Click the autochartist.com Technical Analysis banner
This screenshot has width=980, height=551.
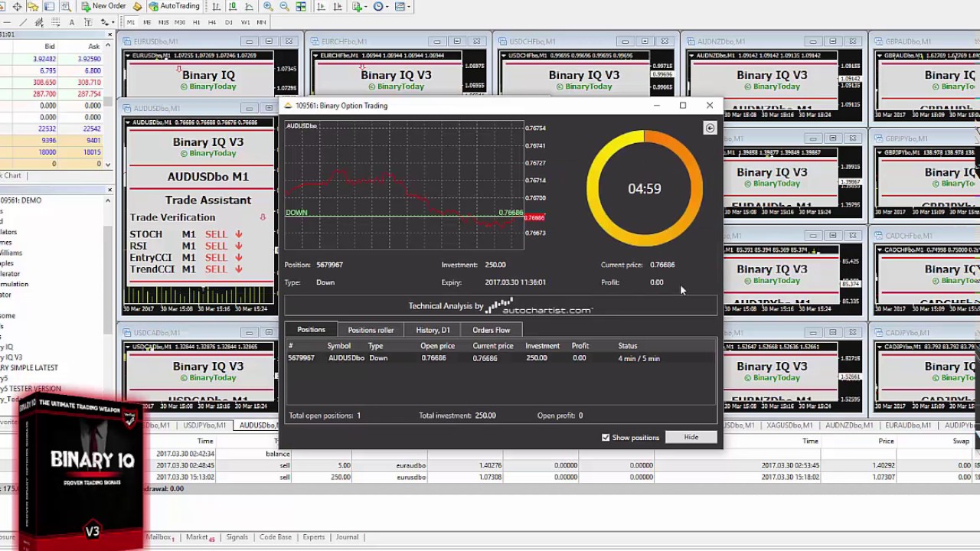(501, 306)
